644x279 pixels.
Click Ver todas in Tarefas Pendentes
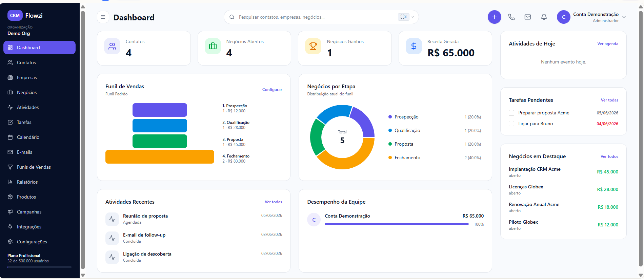click(x=609, y=100)
